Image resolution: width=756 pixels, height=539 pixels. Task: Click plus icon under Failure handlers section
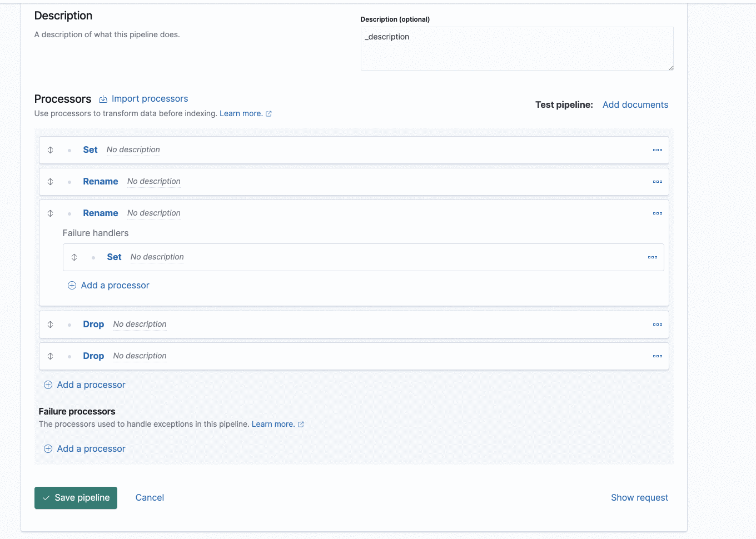72,286
